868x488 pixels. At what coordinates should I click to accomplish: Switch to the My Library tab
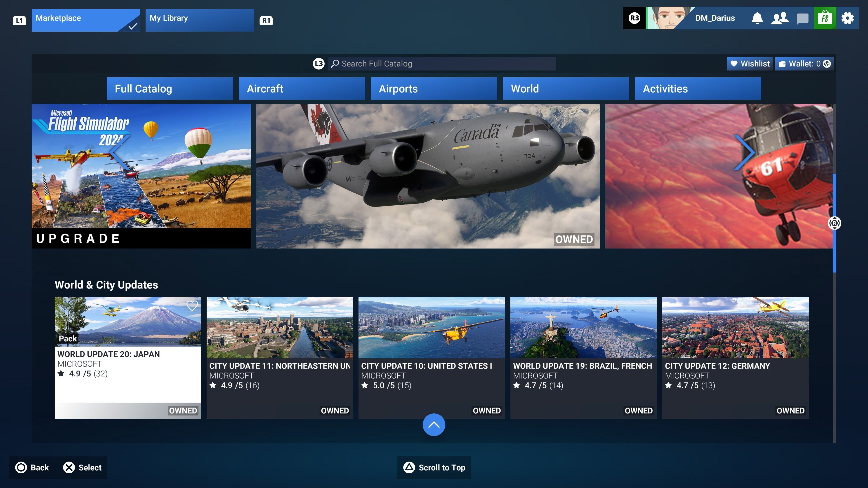[199, 20]
